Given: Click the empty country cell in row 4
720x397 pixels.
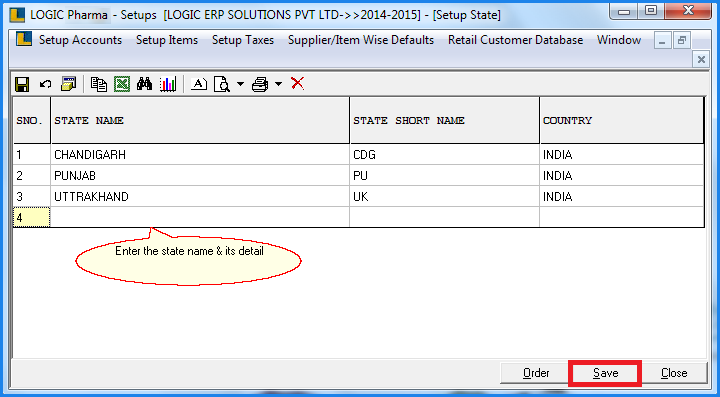Looking at the screenshot, I should [x=622, y=217].
